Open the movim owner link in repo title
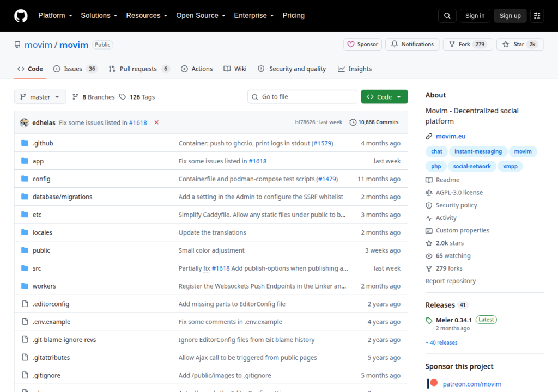 (39, 45)
